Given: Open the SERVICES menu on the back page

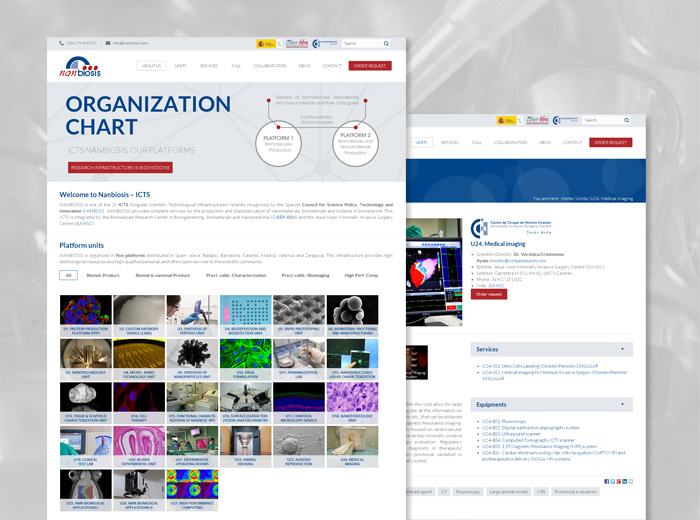Looking at the screenshot, I should 450,142.
